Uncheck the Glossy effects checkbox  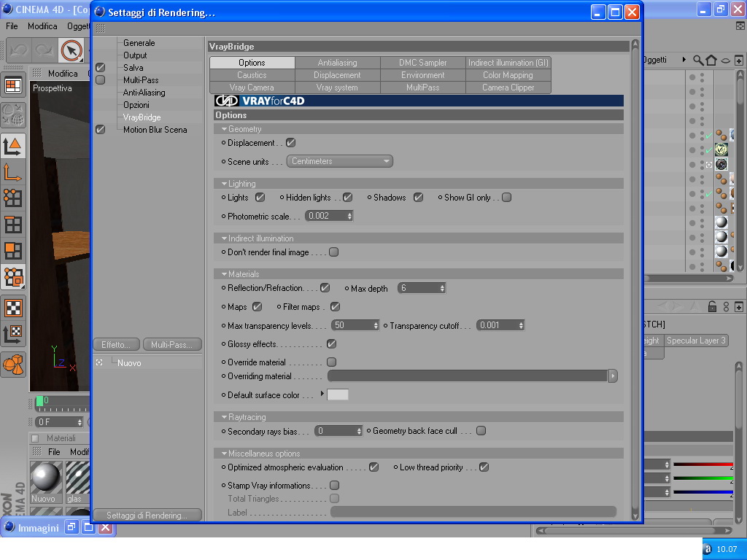(332, 344)
